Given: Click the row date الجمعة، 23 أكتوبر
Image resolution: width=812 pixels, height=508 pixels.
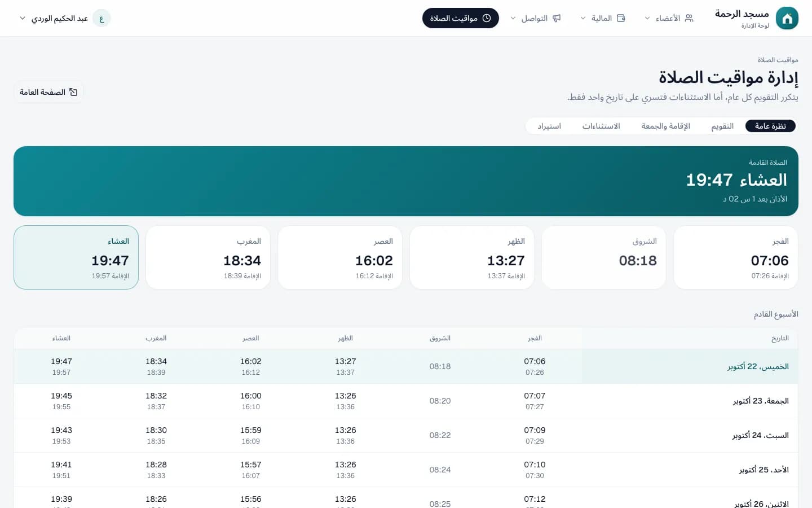Looking at the screenshot, I should click(761, 401).
